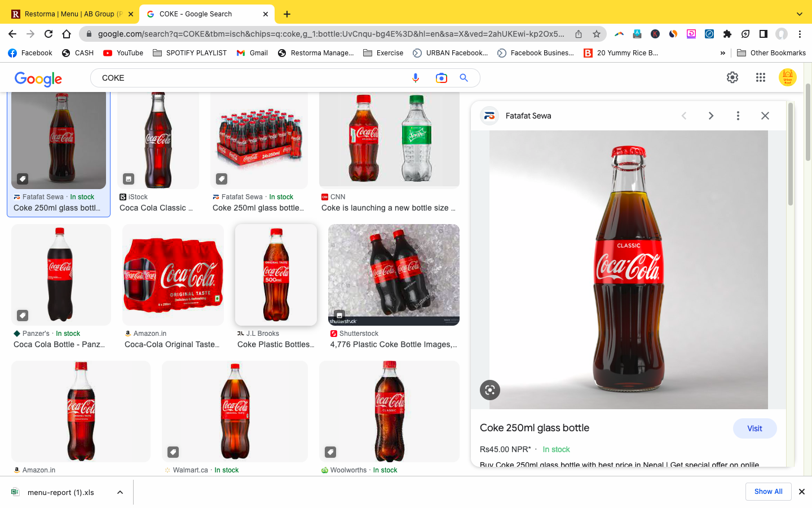
Task: Open a new browser tab
Action: click(287, 14)
